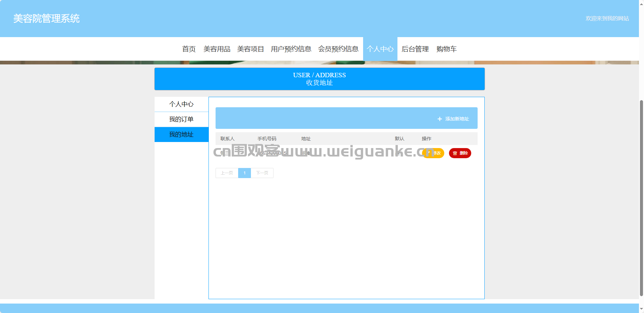644x313 pixels.
Task: Go to next page with 下一页
Action: click(x=262, y=173)
